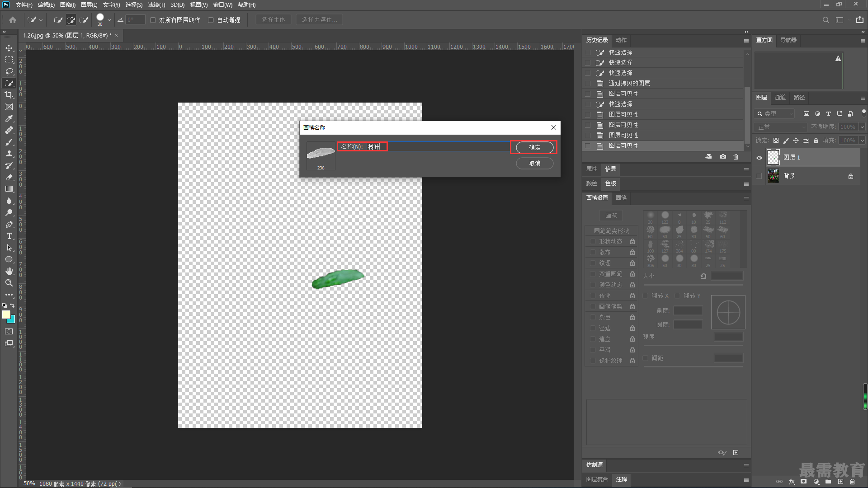This screenshot has height=488, width=868.
Task: Select the Horizontal Type tool
Action: click(x=9, y=236)
